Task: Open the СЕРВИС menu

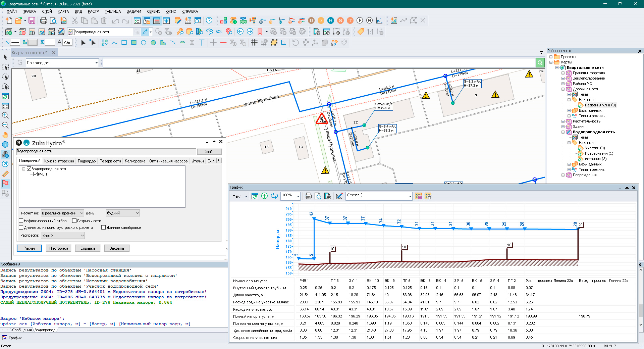Action: point(153,11)
